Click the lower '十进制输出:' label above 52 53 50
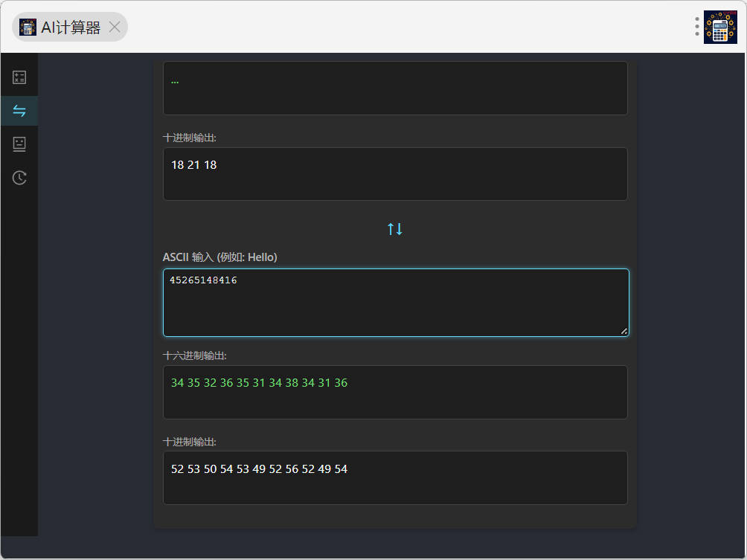747x560 pixels. pos(189,442)
